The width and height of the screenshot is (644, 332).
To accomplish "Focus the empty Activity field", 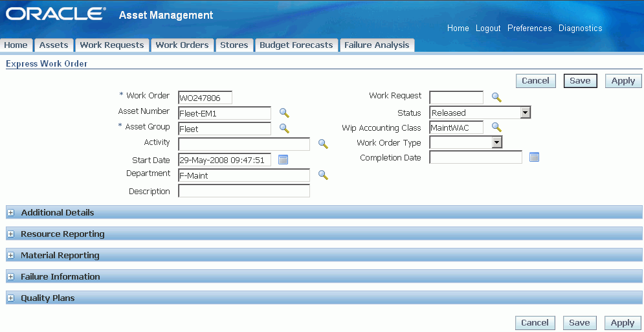I will [244, 144].
